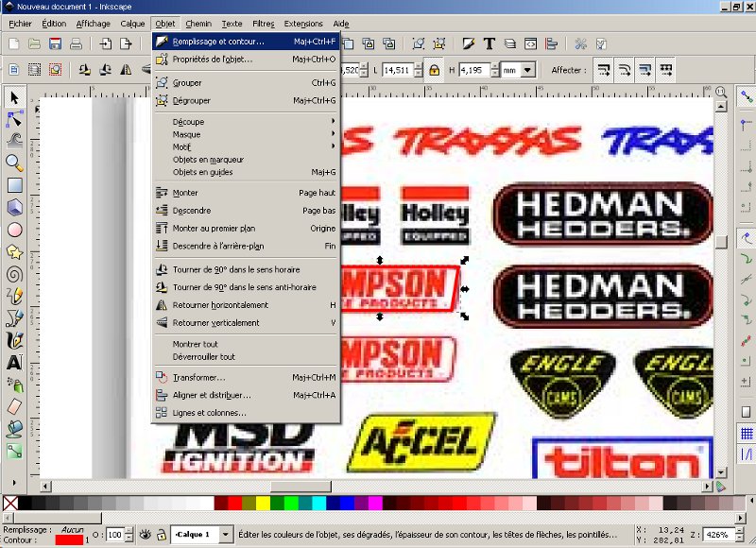
Task: Open Inkscape preferences from the toolbar icon
Action: click(x=580, y=43)
